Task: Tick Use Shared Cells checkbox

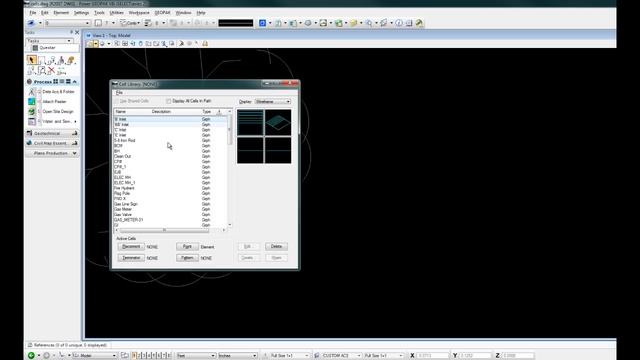Action: [116, 101]
